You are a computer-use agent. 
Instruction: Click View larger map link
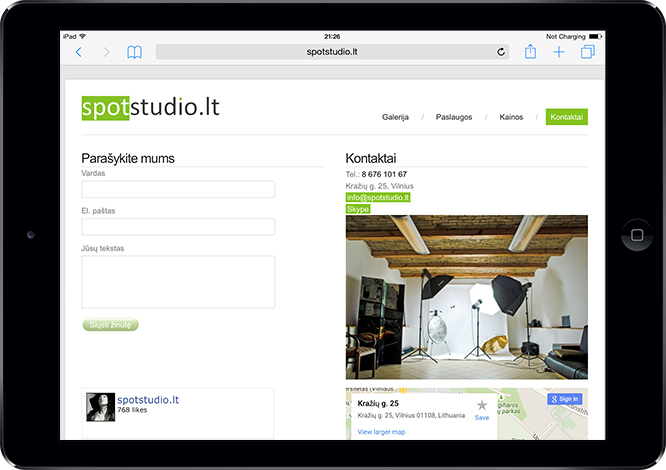point(381,432)
